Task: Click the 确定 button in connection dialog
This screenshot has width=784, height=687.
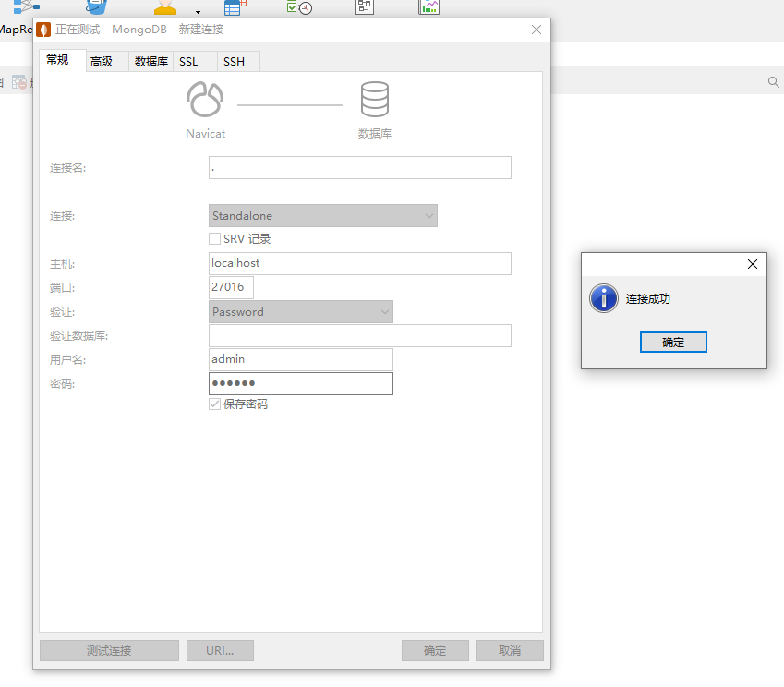Action: click(x=435, y=650)
